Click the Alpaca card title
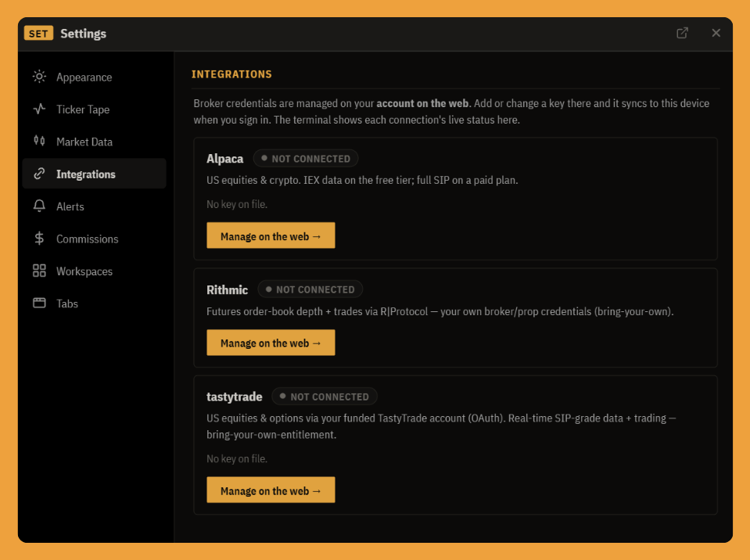 click(x=224, y=159)
